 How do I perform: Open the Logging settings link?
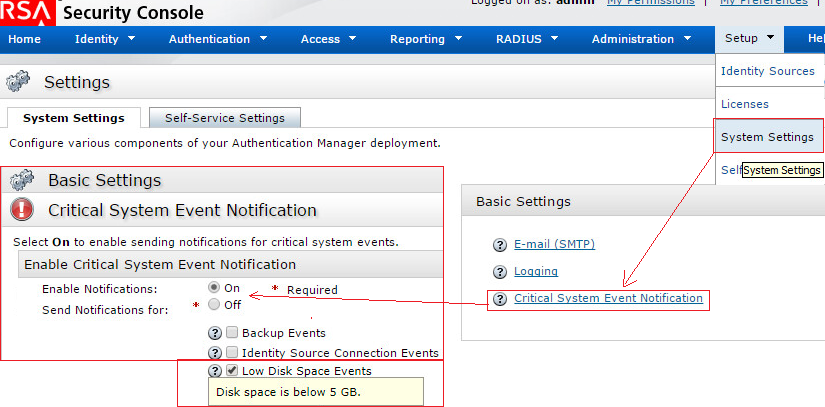(535, 272)
